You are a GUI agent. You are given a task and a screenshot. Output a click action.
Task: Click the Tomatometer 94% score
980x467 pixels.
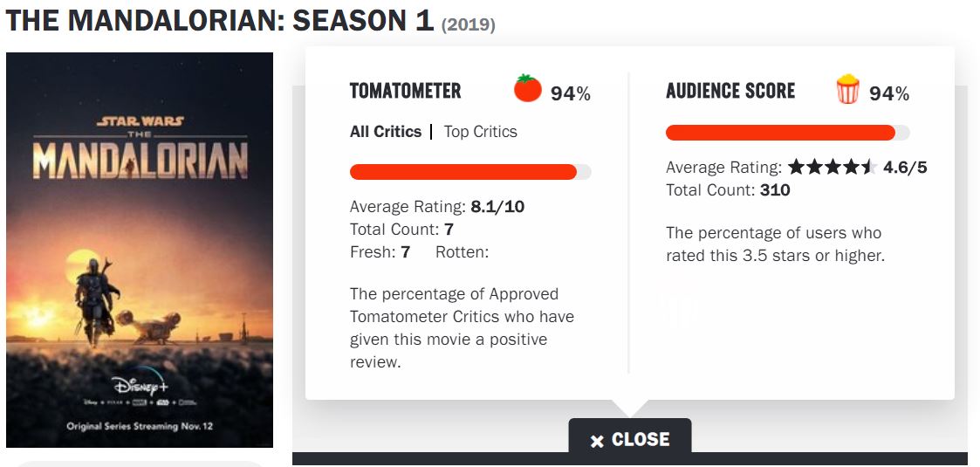coord(571,93)
